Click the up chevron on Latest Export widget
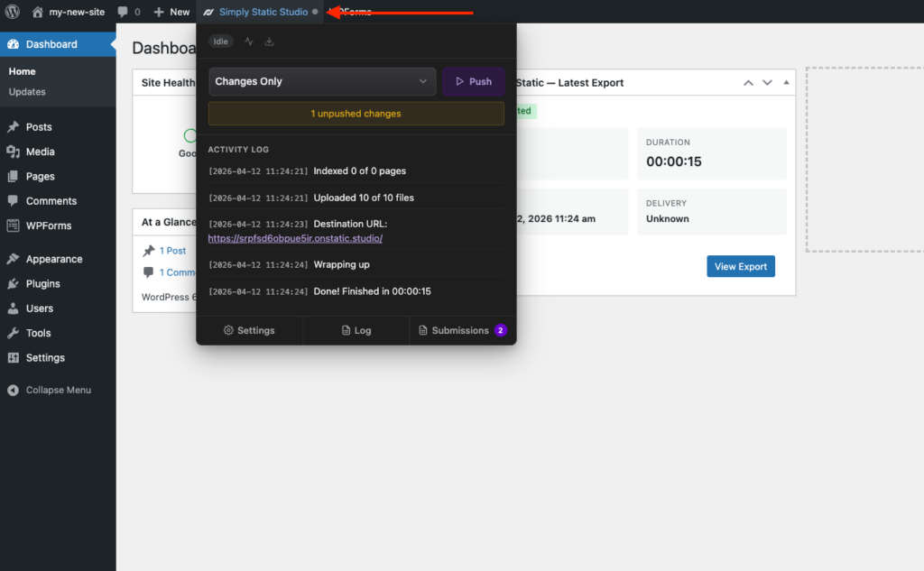The image size is (924, 571). coord(747,82)
